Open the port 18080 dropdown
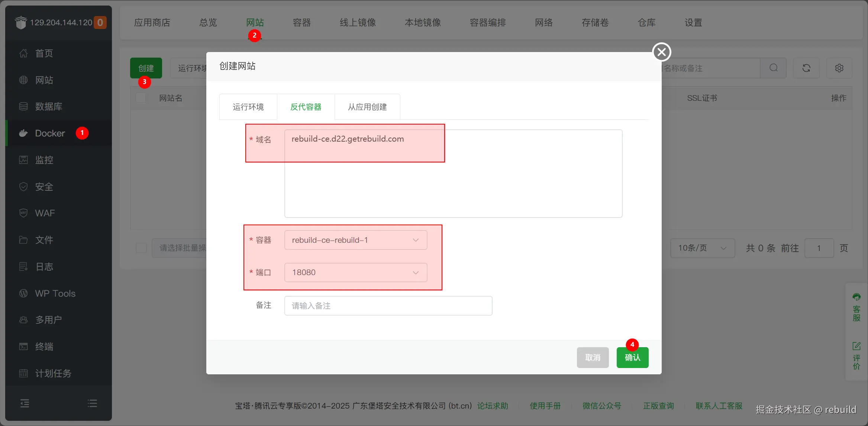Screen dimensions: 868x426 pos(355,272)
